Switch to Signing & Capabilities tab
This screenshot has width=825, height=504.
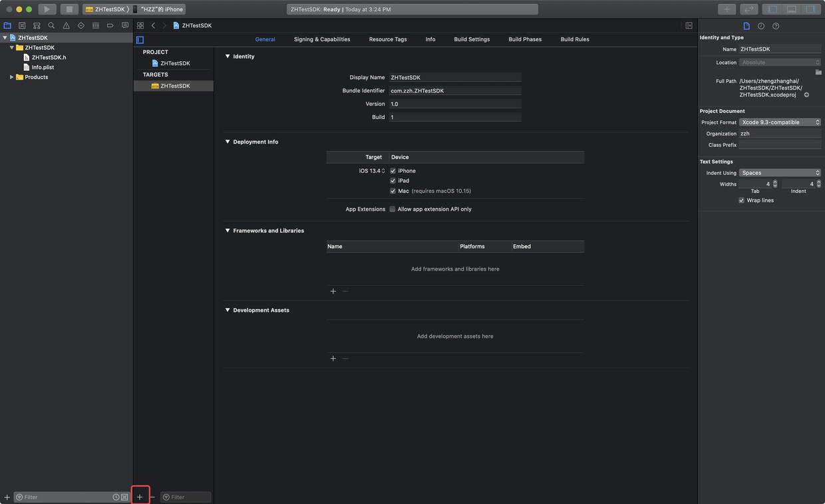322,39
